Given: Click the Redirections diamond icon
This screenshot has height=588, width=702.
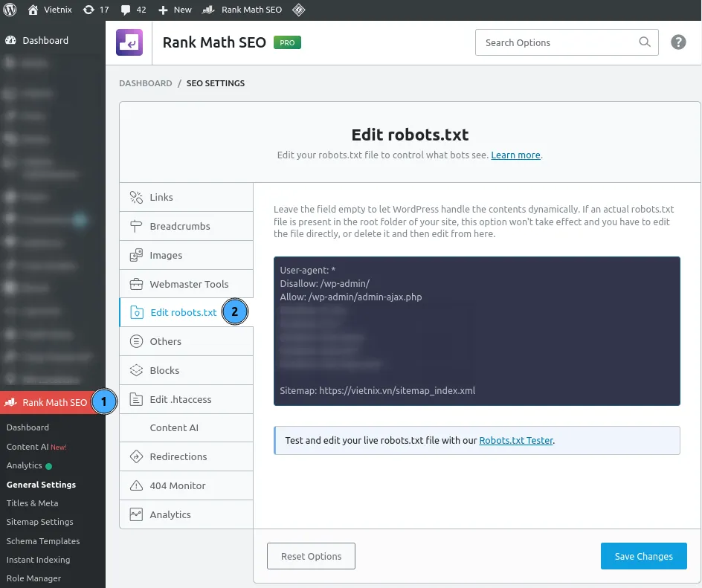Looking at the screenshot, I should 136,456.
